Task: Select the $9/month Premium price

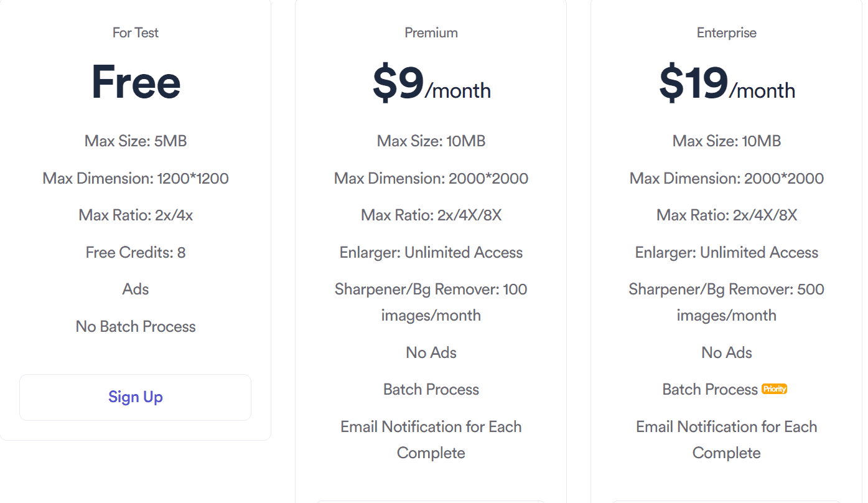Action: pos(431,87)
